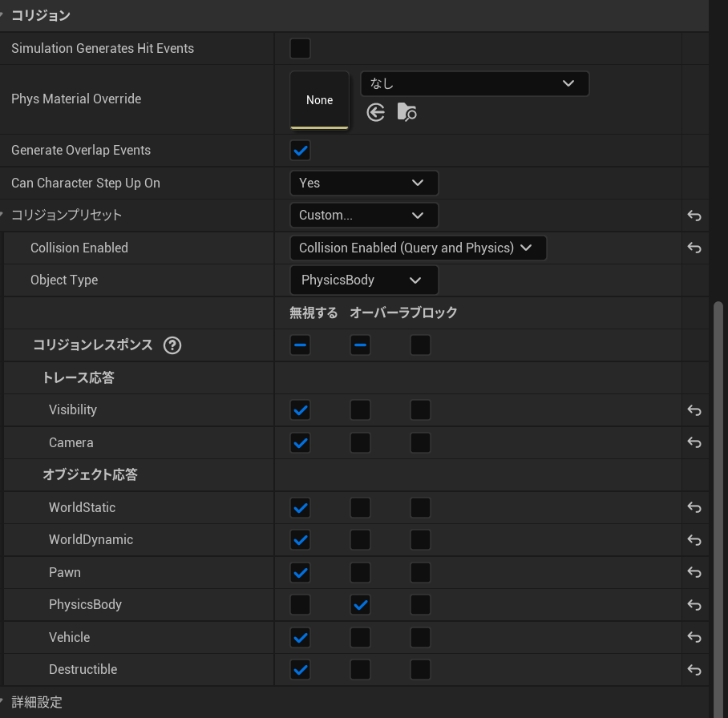The height and width of the screenshot is (718, 728).
Task: Set Camera response to Overlap
Action: pyautogui.click(x=360, y=442)
